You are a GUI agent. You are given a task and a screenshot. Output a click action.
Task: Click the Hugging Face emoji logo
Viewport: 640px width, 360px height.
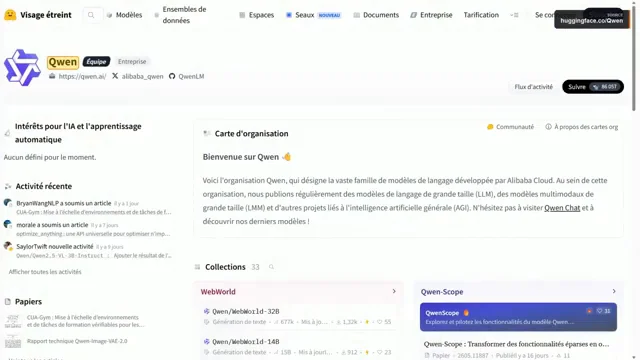pyautogui.click(x=10, y=15)
